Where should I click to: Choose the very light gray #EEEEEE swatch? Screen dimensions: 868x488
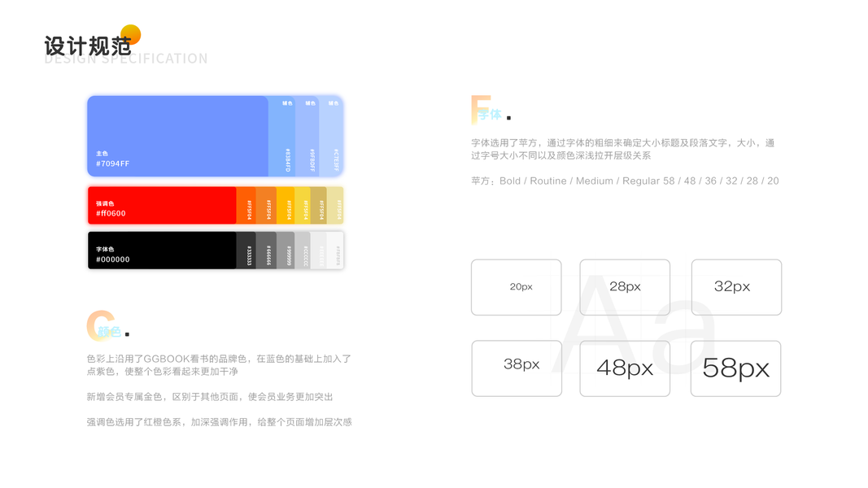[318, 250]
